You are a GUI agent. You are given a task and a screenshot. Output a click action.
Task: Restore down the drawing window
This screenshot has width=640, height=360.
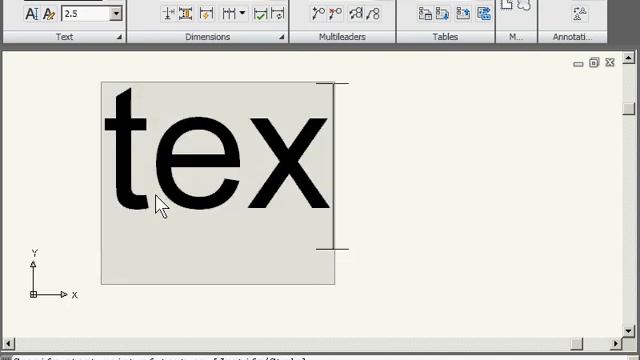[594, 62]
